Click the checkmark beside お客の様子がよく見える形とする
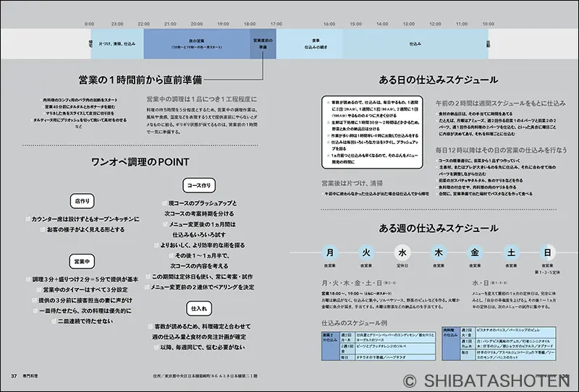Screen dimensions: 579x392 (43, 229)
